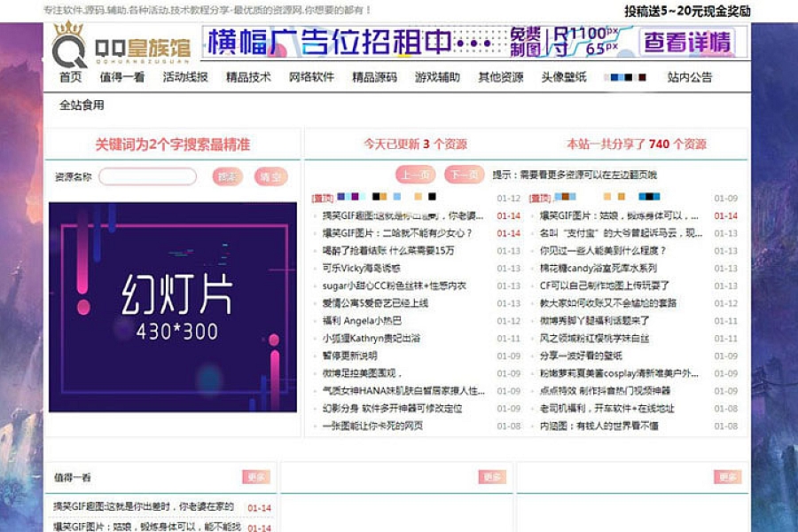
Task: Click the 值得一看 panel heading
Action: 73,478
